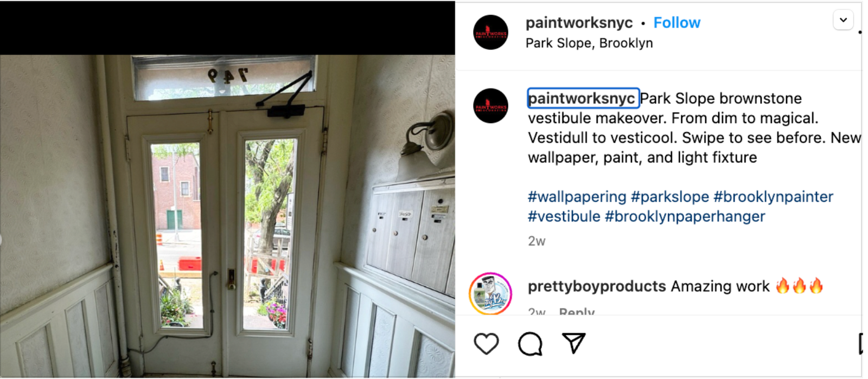Open the #parkslope hashtag

pos(669,197)
